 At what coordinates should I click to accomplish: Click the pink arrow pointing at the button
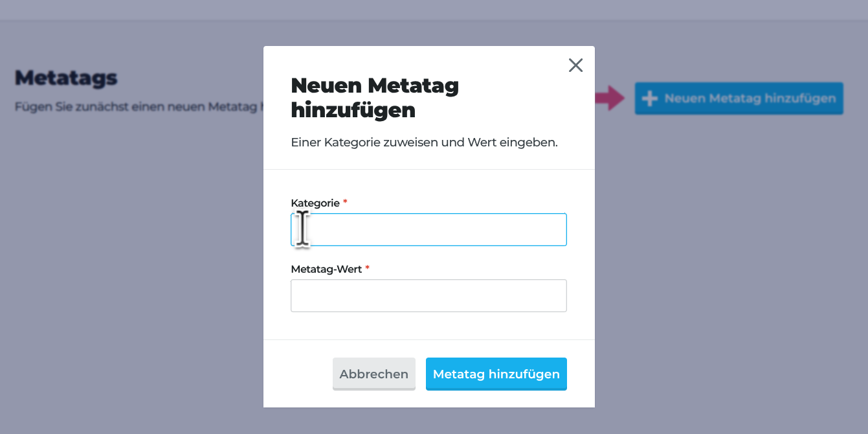[x=609, y=98]
